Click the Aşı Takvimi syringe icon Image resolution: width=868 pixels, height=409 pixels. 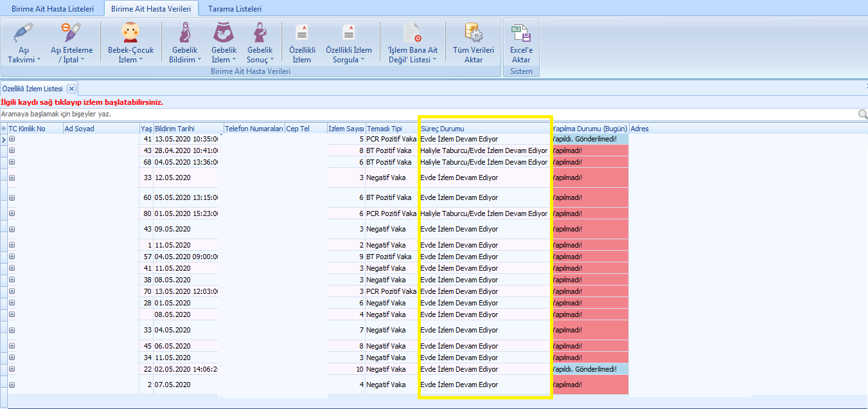[x=24, y=32]
